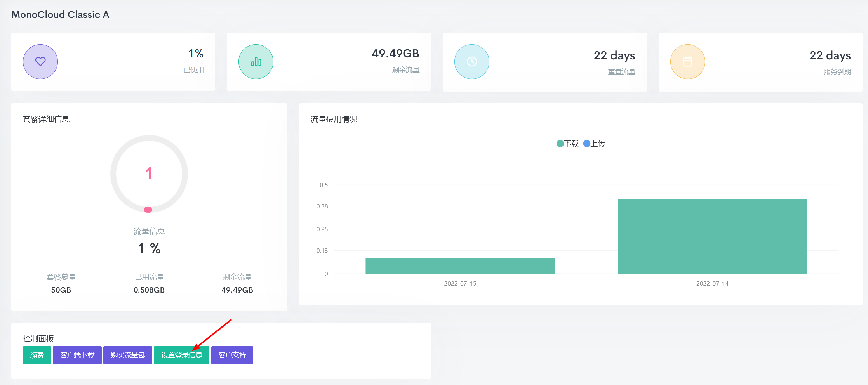Image resolution: width=868 pixels, height=385 pixels.
Task: Click the 0.5 y-axis label
Action: click(x=324, y=185)
